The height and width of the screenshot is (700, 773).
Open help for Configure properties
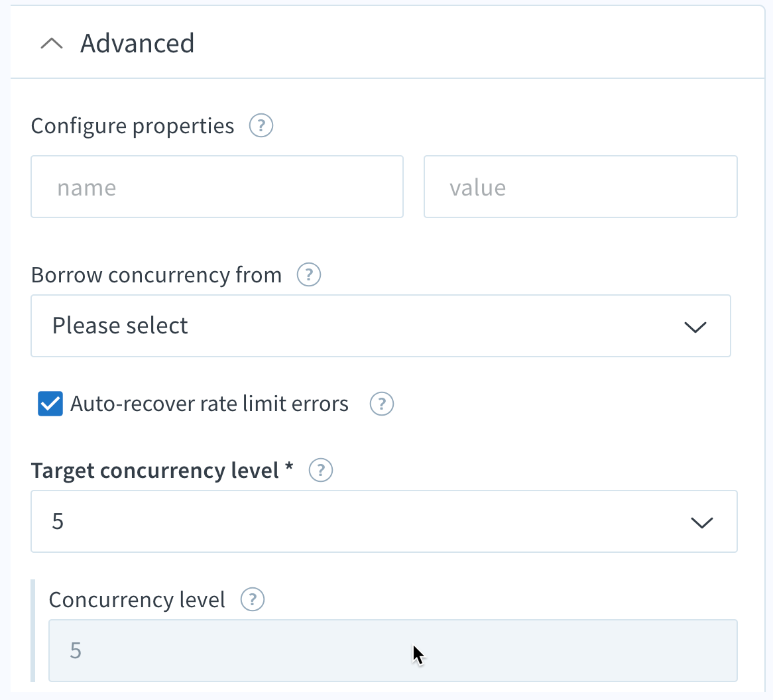point(261,126)
